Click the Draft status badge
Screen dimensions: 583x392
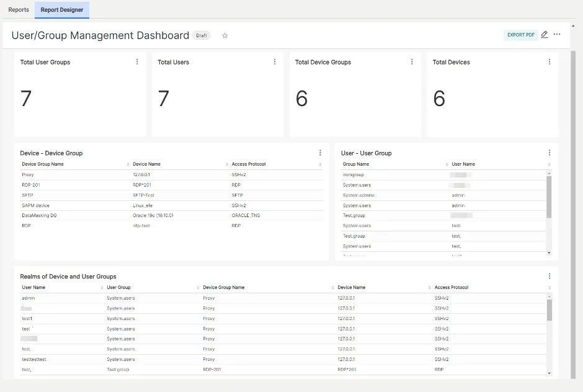point(202,36)
